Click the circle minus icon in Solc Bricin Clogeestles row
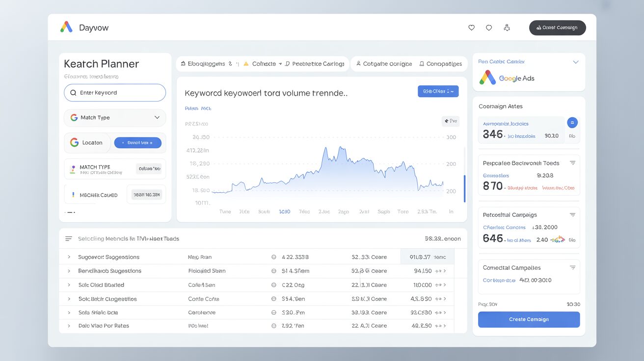 point(274,299)
